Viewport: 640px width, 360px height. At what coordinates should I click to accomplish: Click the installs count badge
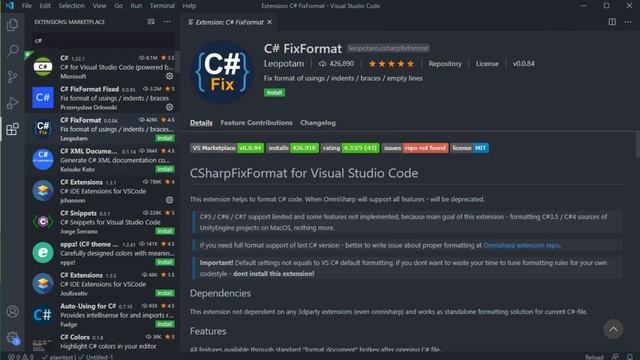coord(292,148)
